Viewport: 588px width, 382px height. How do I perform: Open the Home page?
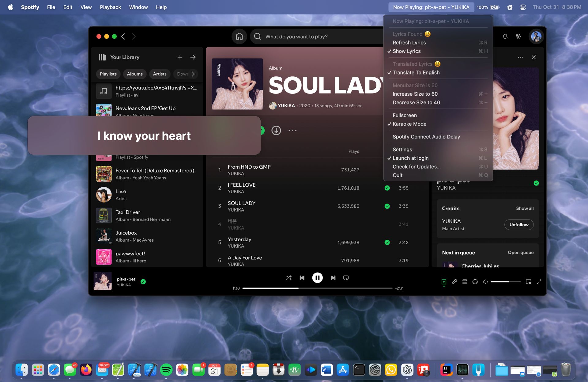point(239,36)
